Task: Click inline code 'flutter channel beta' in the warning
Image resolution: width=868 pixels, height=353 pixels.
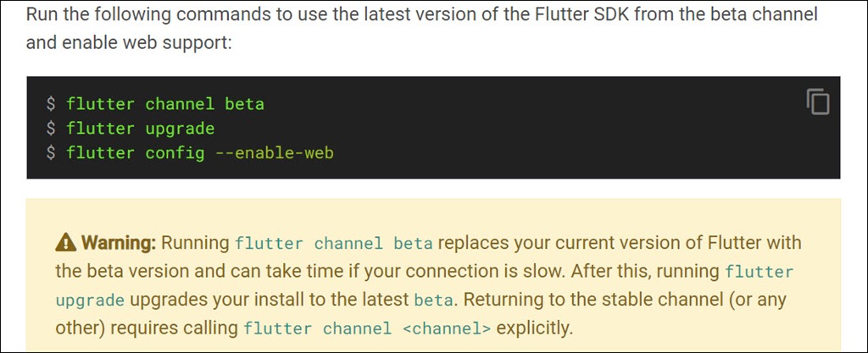Action: 334,243
